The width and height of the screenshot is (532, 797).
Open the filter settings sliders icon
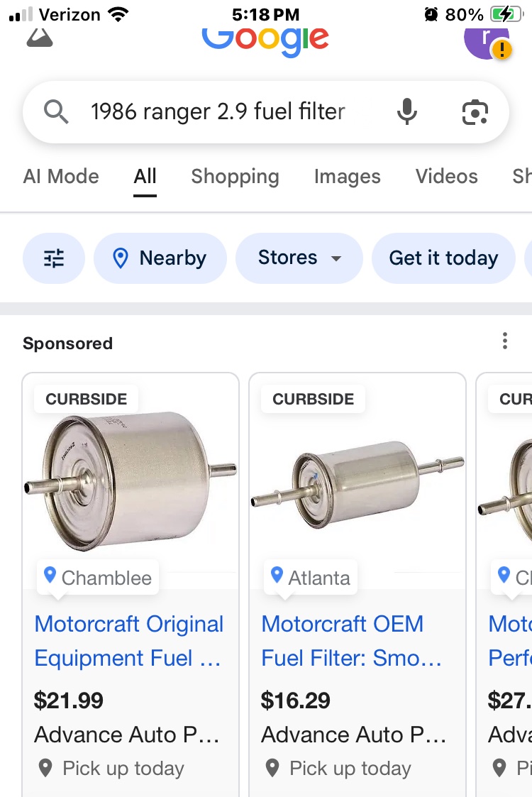coord(54,258)
